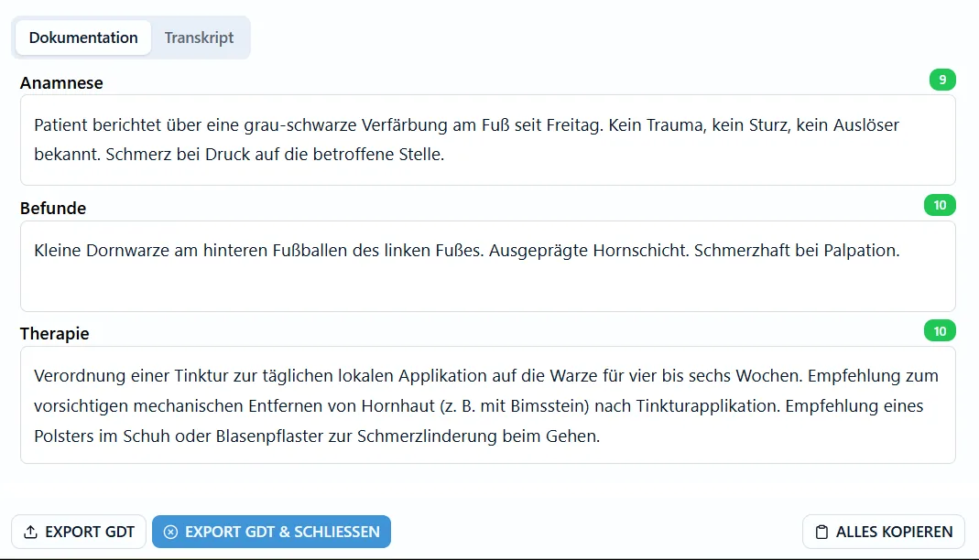
Task: Click into the Therapie text field
Action: (487, 405)
